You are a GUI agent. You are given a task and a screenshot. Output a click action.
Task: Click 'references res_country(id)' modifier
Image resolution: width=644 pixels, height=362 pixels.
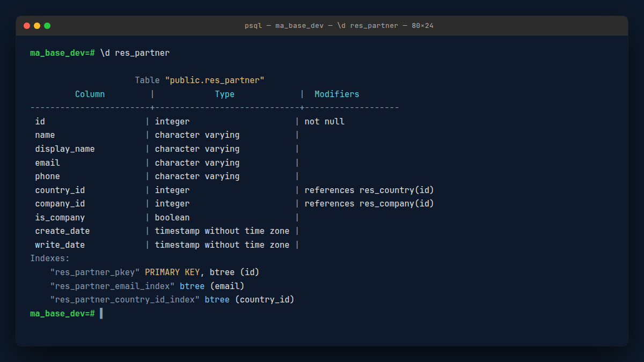369,190
